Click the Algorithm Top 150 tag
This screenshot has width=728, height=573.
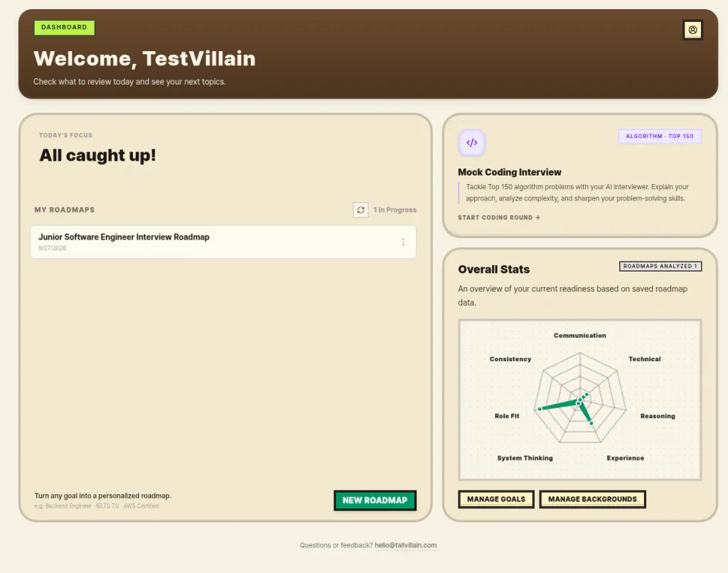click(659, 136)
